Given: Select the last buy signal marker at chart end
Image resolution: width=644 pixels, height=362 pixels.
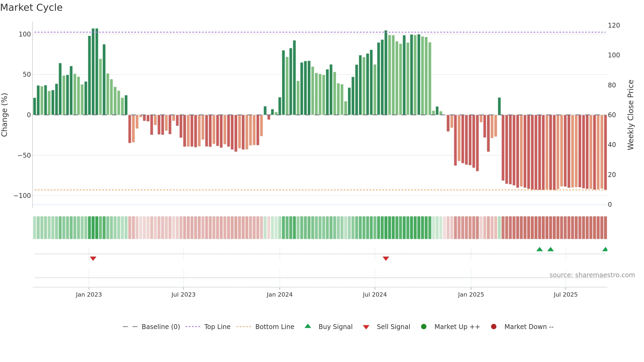Looking at the screenshot, I should tap(605, 249).
